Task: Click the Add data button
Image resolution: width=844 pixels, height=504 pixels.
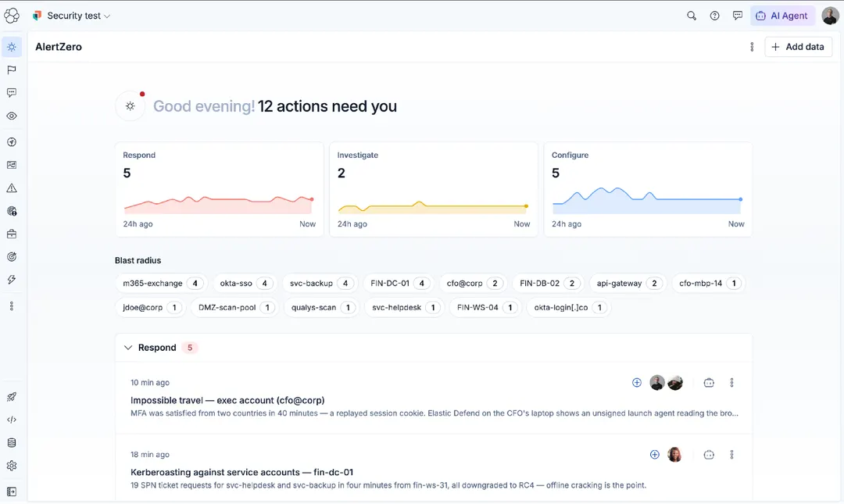Action: click(x=798, y=47)
